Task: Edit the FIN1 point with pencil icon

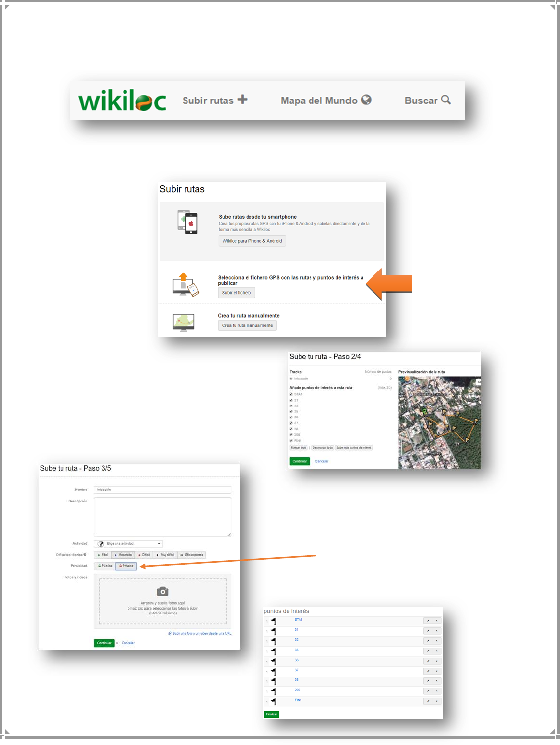Action: [x=428, y=701]
